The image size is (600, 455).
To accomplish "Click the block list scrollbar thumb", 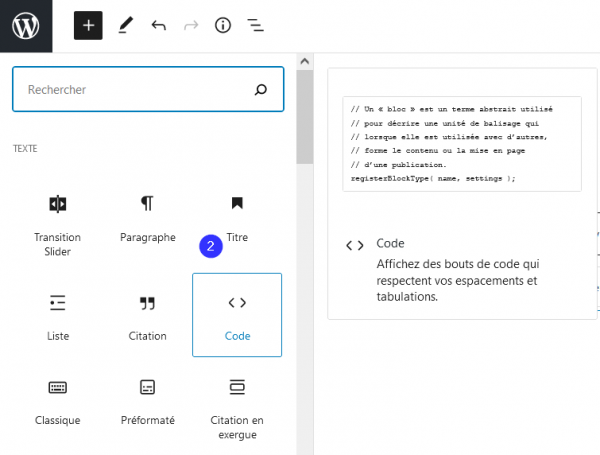I will point(305,117).
